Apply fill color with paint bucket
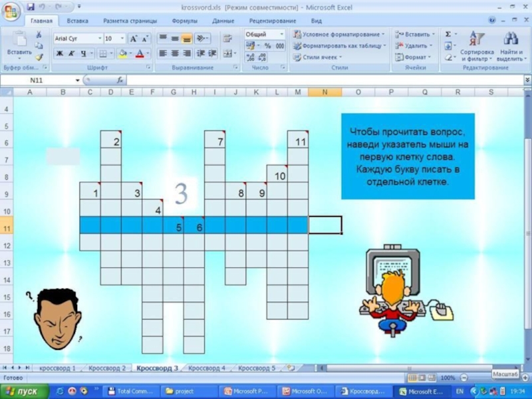Image resolution: width=532 pixels, height=399 pixels. 122,54
